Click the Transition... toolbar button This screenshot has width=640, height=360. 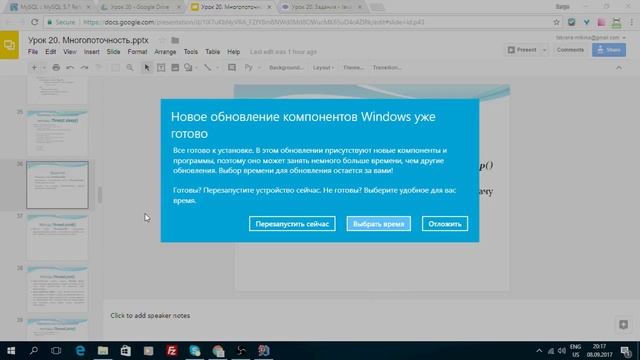387,67
